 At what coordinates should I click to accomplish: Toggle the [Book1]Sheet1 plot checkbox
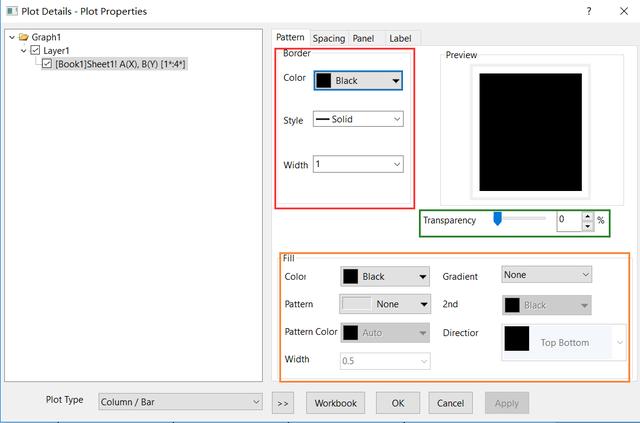(47, 64)
